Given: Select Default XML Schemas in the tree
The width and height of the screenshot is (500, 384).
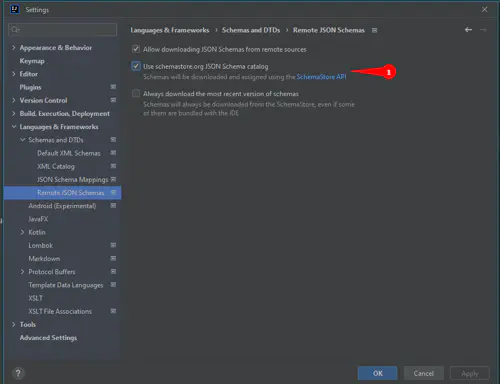Looking at the screenshot, I should [x=69, y=153].
